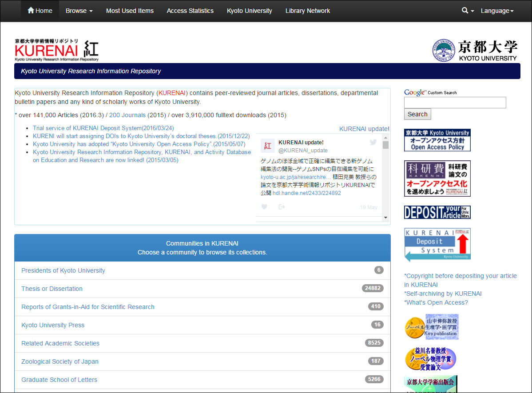Open Thesis or Dissertation community

(x=52, y=289)
